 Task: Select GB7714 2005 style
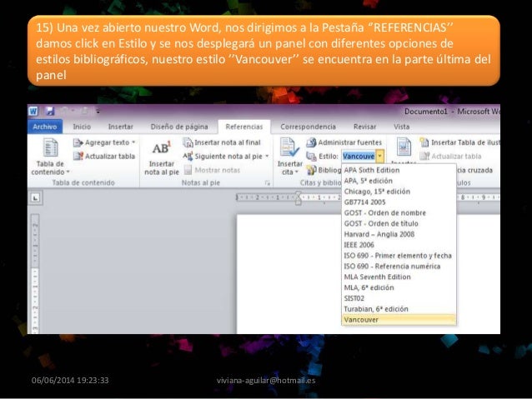coord(399,202)
